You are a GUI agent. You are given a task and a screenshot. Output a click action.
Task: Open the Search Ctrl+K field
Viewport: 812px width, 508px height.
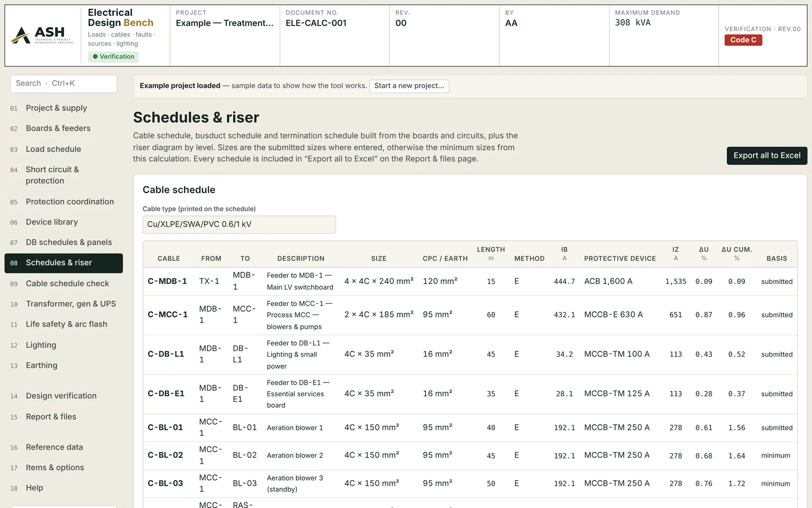coord(63,83)
